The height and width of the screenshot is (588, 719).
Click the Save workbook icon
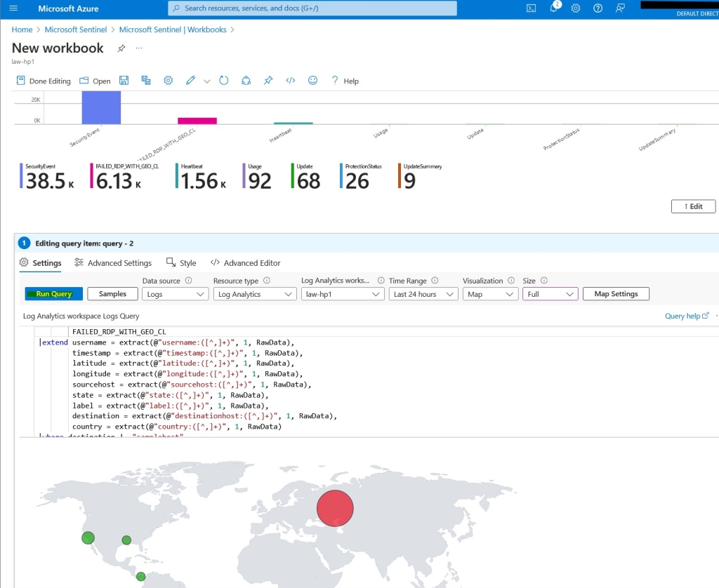coord(124,81)
